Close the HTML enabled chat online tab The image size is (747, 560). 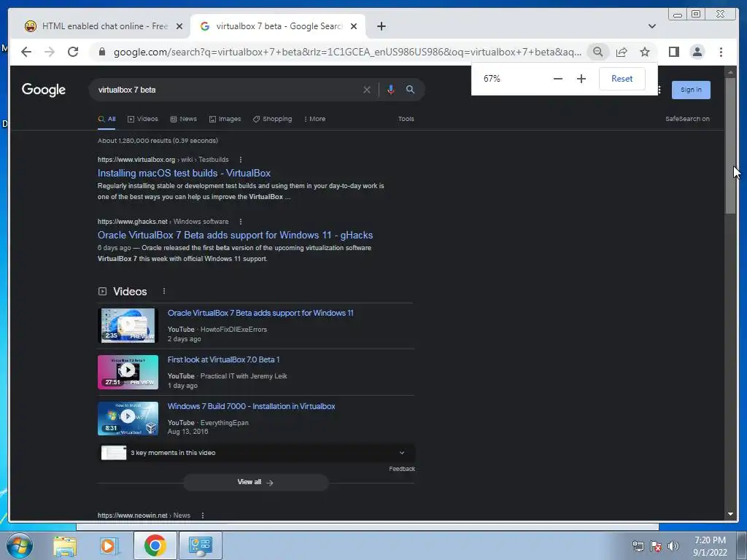coord(179,26)
